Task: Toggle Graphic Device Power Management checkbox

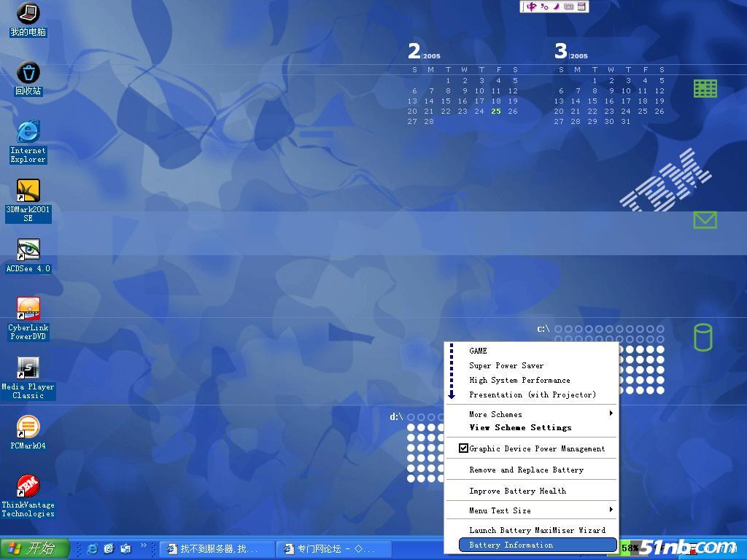Action: click(x=463, y=448)
